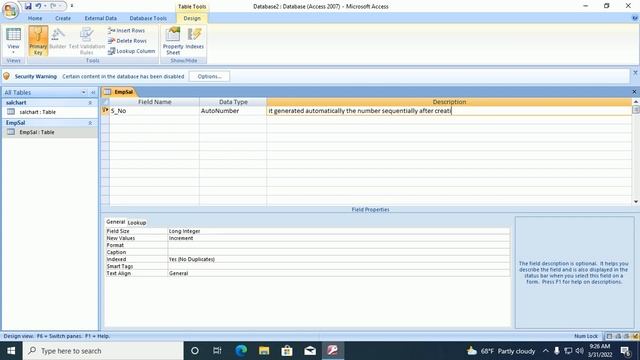This screenshot has width=640, height=360.
Task: Click the volume icon in tray
Action: [x=580, y=351]
